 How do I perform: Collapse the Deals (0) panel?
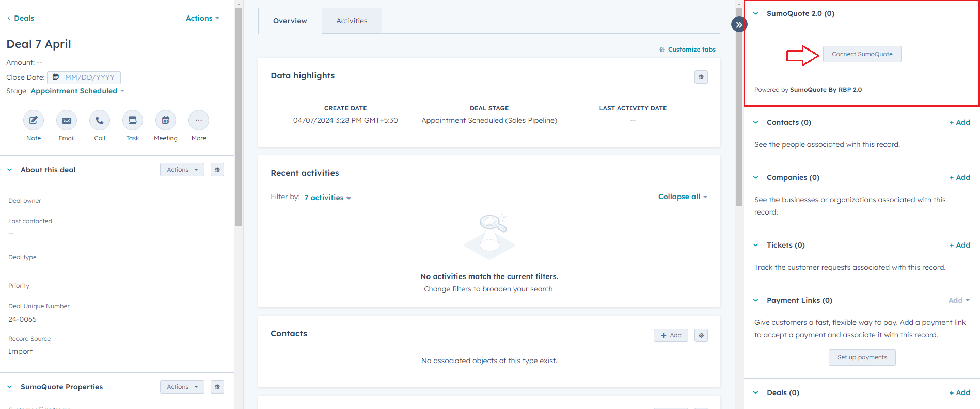point(756,392)
